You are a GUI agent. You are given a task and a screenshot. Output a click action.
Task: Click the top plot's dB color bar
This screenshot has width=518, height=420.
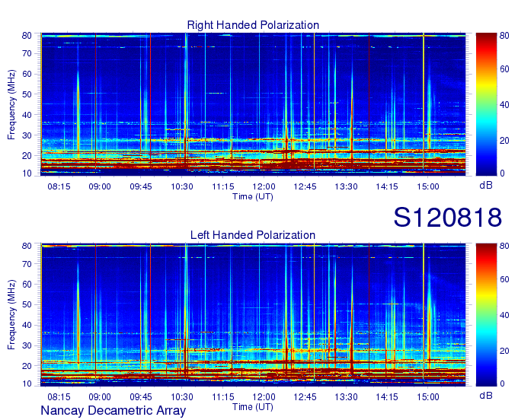point(486,104)
